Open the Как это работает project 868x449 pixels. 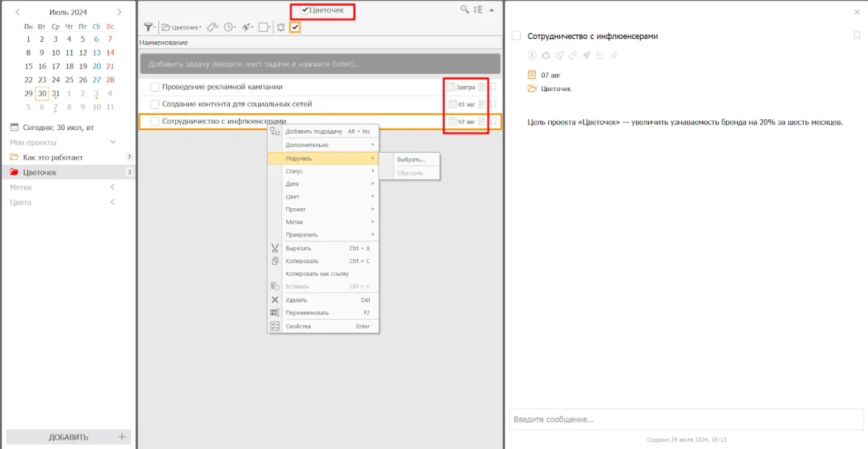tap(53, 157)
